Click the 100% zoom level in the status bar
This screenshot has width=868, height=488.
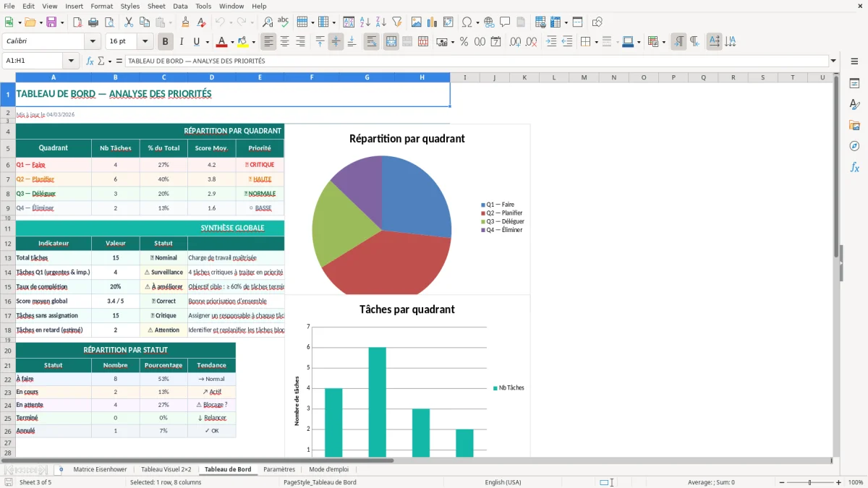(x=855, y=482)
